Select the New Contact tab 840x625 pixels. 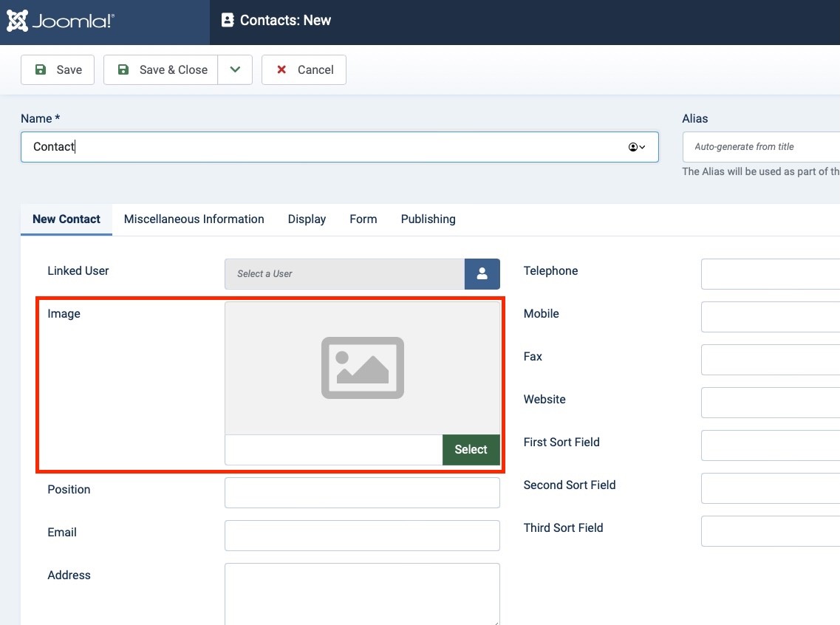(66, 219)
